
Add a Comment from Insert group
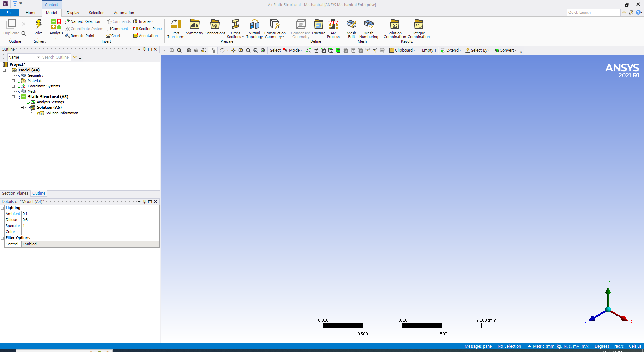pos(117,29)
